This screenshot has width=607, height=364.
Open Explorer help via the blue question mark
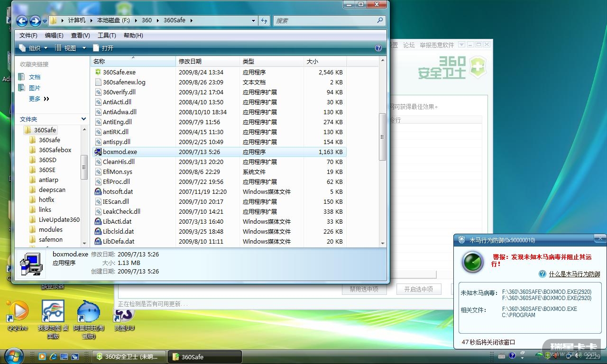(378, 48)
